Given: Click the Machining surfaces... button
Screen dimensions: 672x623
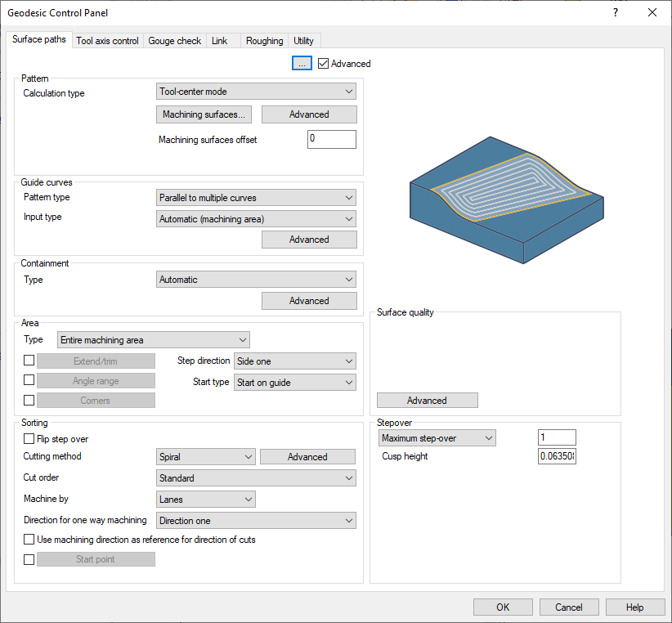Looking at the screenshot, I should (204, 114).
